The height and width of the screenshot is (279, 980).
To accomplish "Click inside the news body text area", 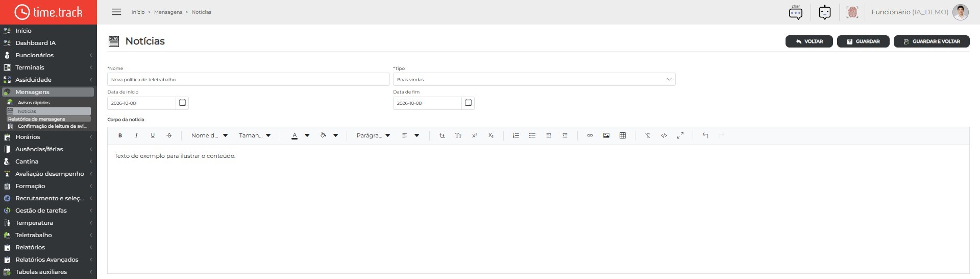I will pos(538,209).
